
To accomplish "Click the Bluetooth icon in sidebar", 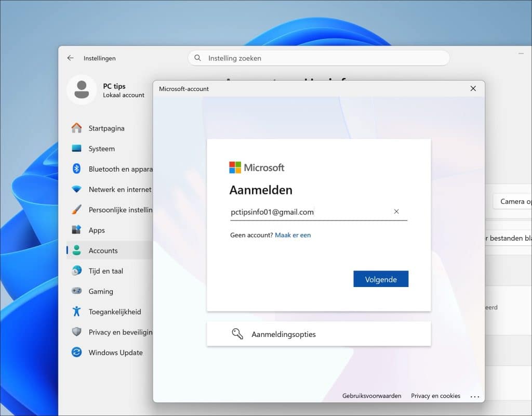I will click(x=77, y=169).
